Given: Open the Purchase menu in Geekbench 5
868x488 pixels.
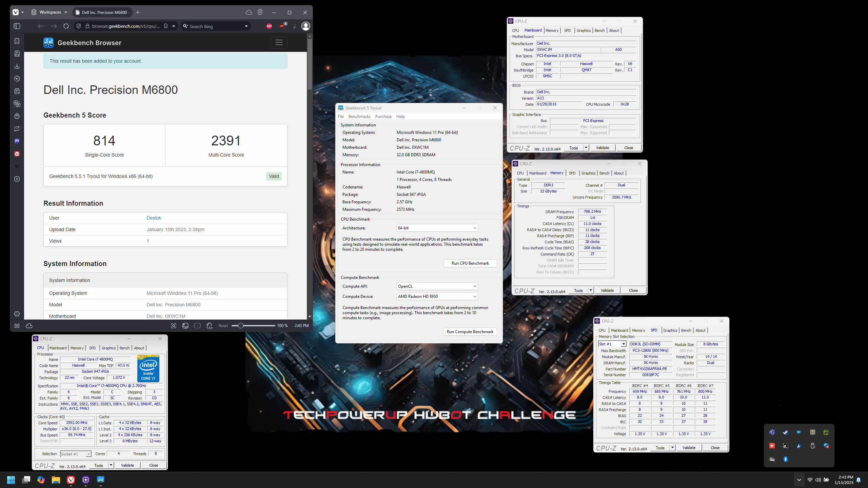Looking at the screenshot, I should tap(383, 117).
